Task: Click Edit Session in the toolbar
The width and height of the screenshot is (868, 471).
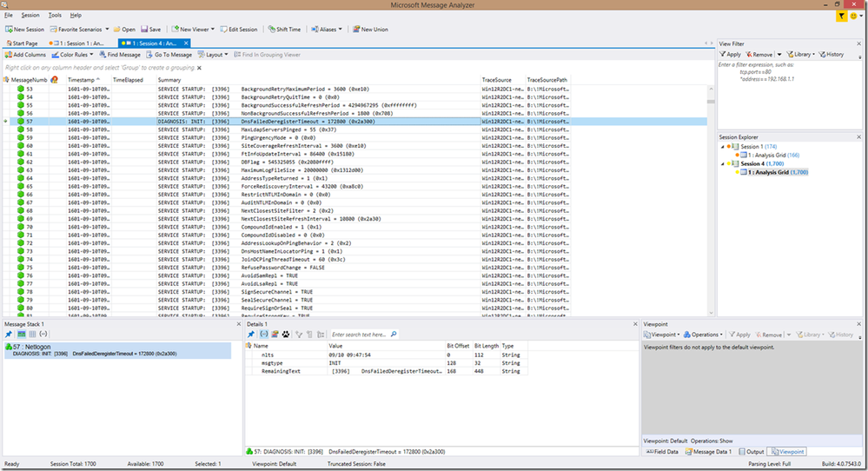Action: [x=239, y=30]
